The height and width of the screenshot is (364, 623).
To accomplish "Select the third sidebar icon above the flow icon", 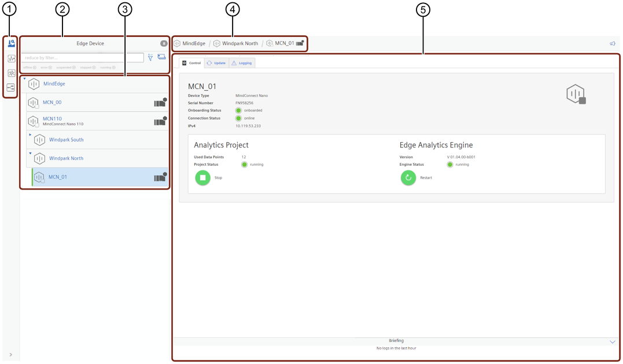I will coord(11,73).
